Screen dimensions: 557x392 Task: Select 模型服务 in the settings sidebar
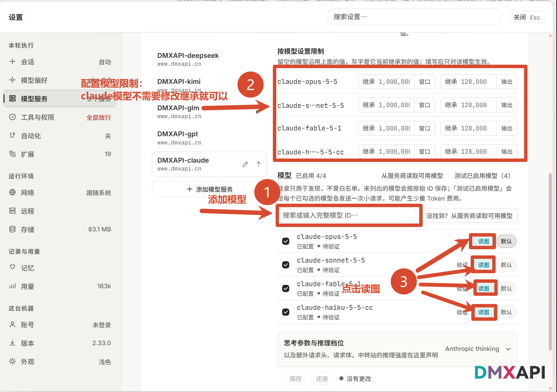pyautogui.click(x=60, y=99)
